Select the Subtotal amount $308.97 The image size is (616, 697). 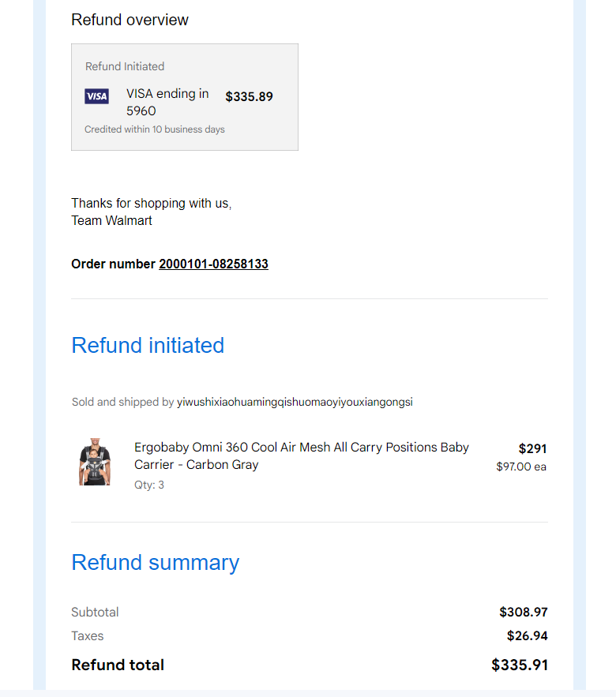pos(523,612)
